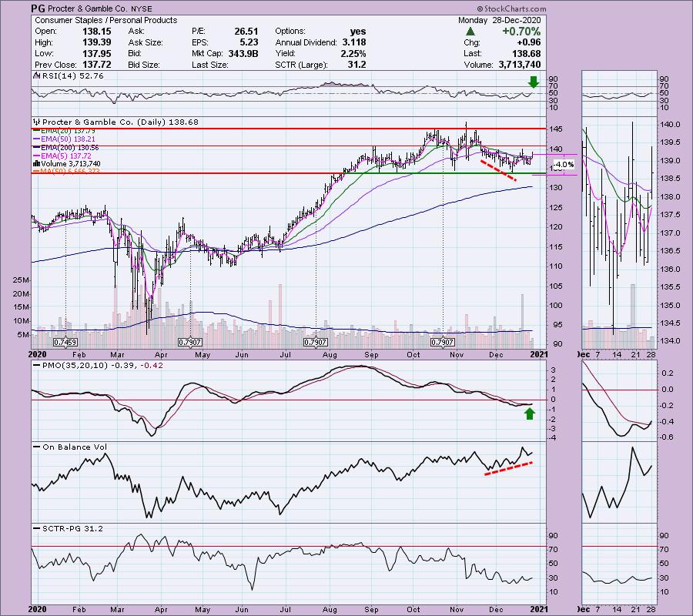Click the 25M- volume axis label

click(x=21, y=280)
